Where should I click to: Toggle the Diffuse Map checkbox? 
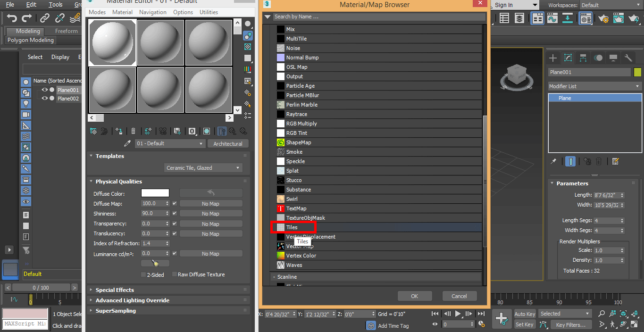coord(175,204)
